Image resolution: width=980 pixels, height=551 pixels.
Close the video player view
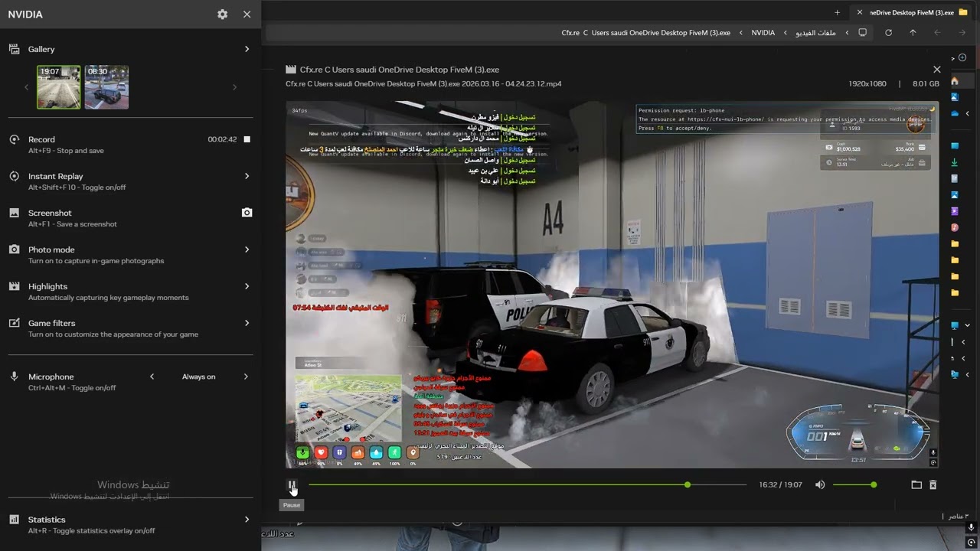[936, 70]
